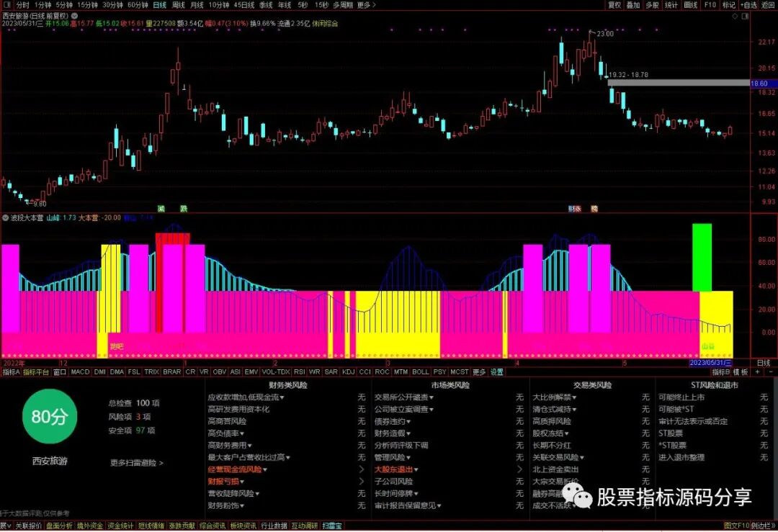778x532 pixels.
Task: Open 盘面分析 bottom tab
Action: 59,526
